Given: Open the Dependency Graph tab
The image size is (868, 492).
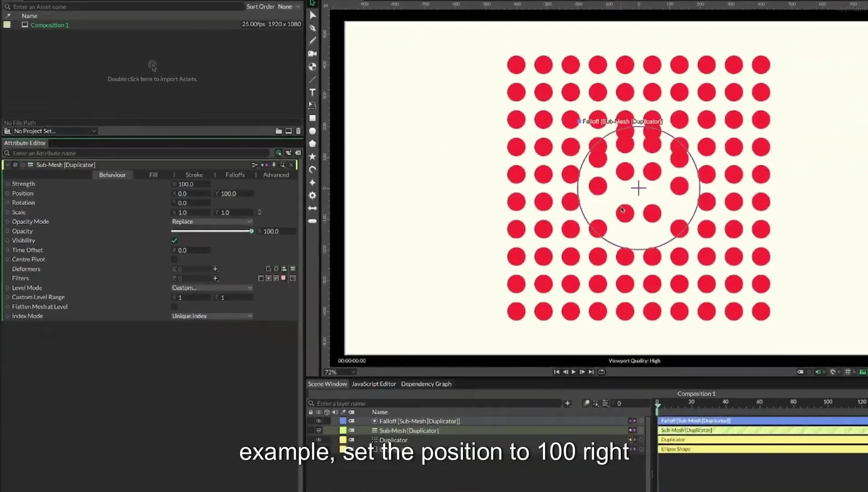Looking at the screenshot, I should click(426, 384).
